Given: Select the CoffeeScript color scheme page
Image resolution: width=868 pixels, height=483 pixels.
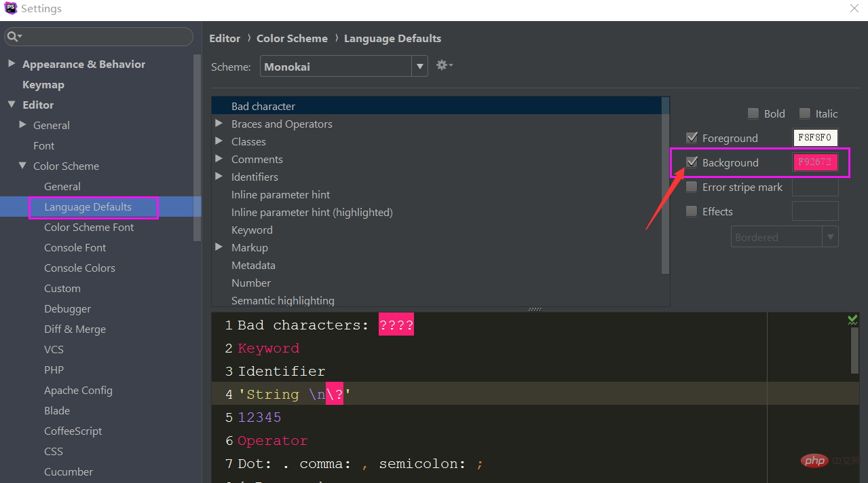Looking at the screenshot, I should 73,431.
